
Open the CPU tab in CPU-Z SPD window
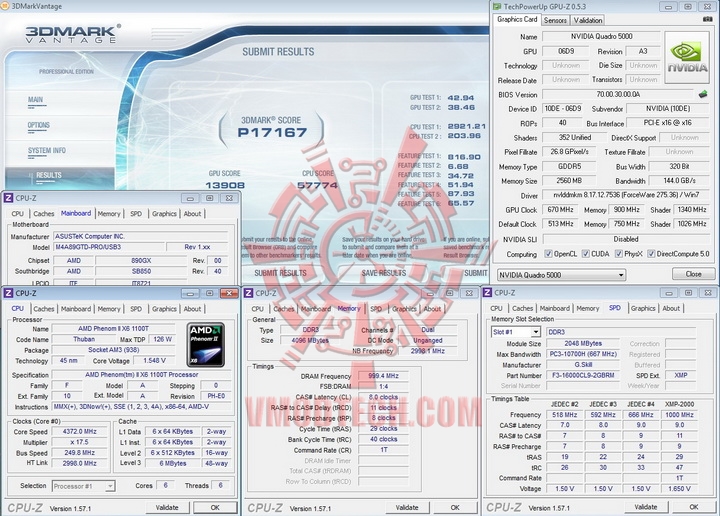[x=496, y=308]
